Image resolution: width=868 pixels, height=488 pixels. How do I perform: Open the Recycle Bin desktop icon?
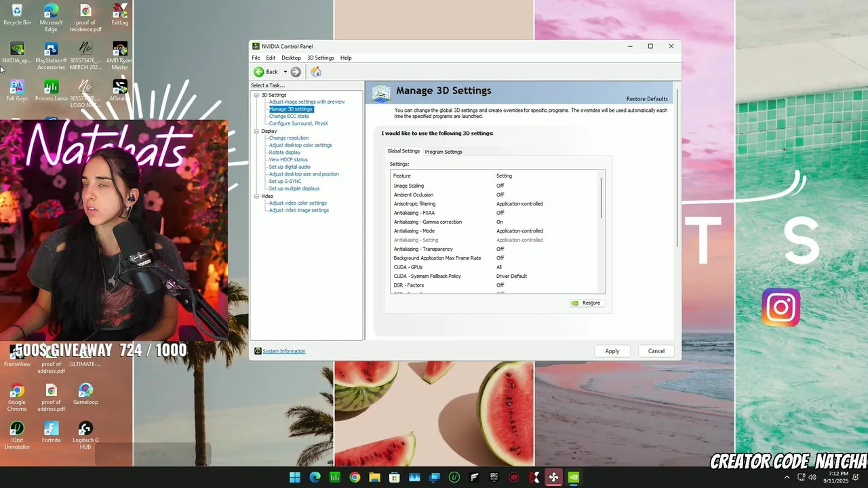click(x=17, y=15)
